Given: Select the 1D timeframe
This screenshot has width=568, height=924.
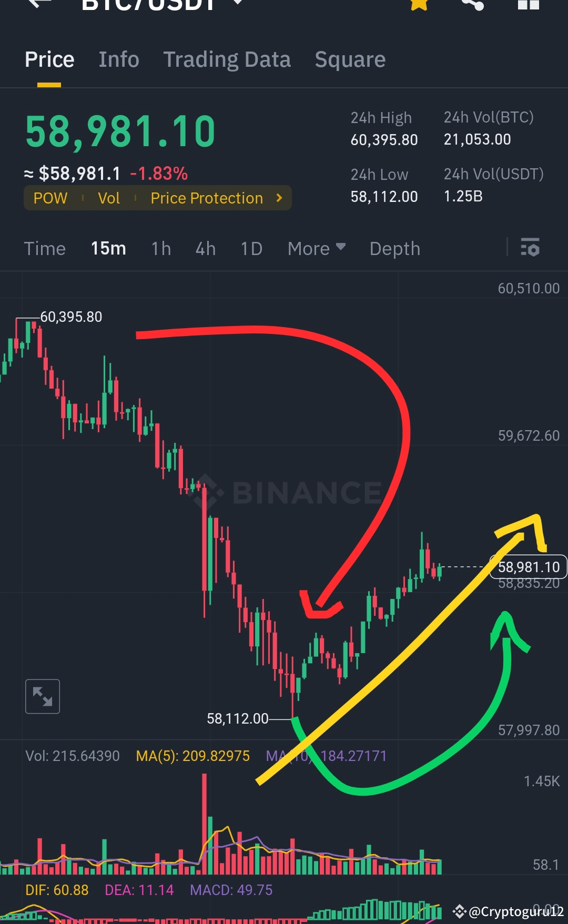Looking at the screenshot, I should (x=251, y=248).
